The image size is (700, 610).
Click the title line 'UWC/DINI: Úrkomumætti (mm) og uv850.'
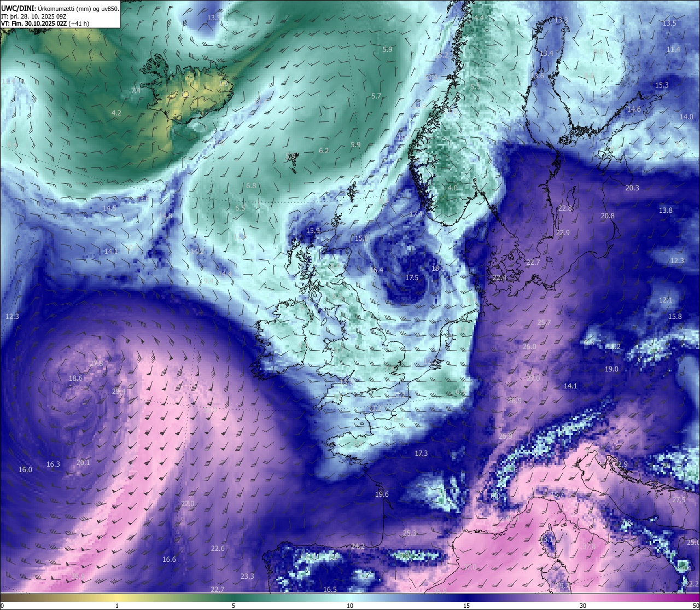pos(60,9)
